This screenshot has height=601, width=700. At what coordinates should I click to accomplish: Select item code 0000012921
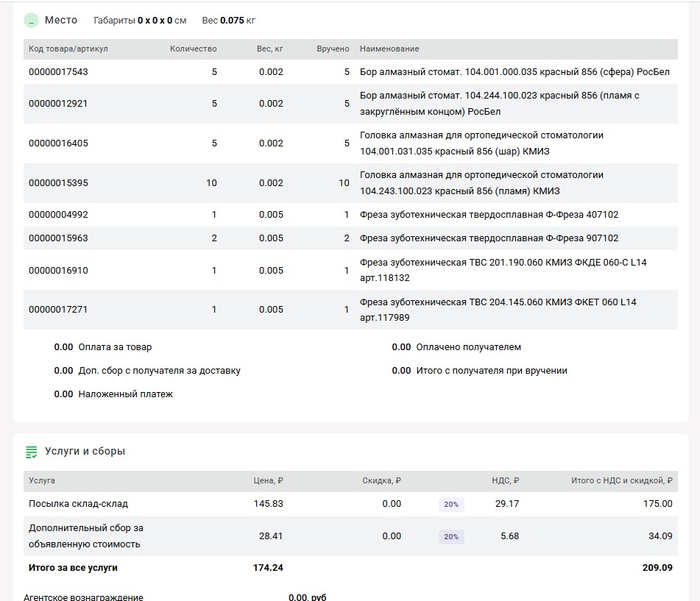coord(58,104)
